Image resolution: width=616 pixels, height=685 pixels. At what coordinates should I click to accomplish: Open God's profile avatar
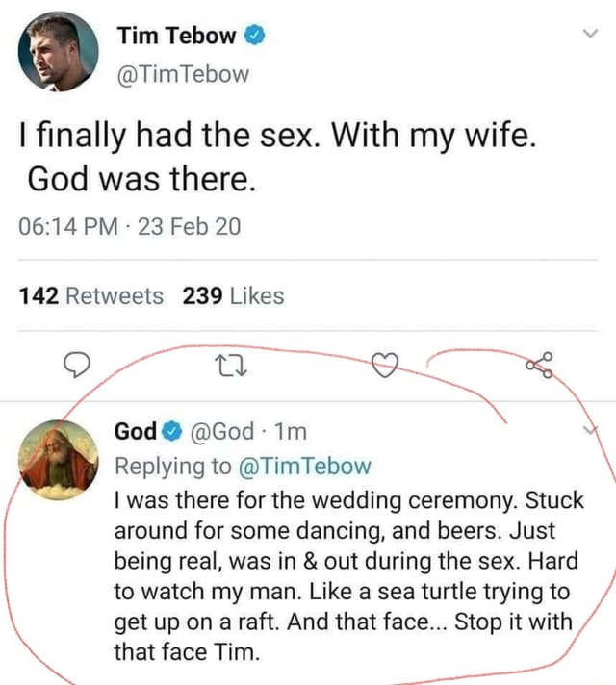click(x=58, y=460)
